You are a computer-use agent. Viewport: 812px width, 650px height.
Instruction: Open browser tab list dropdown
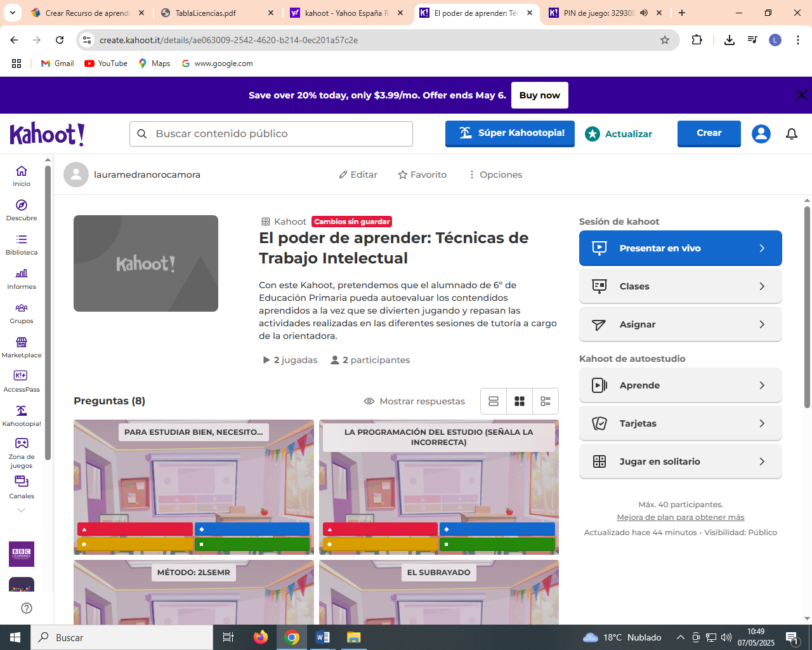click(13, 13)
